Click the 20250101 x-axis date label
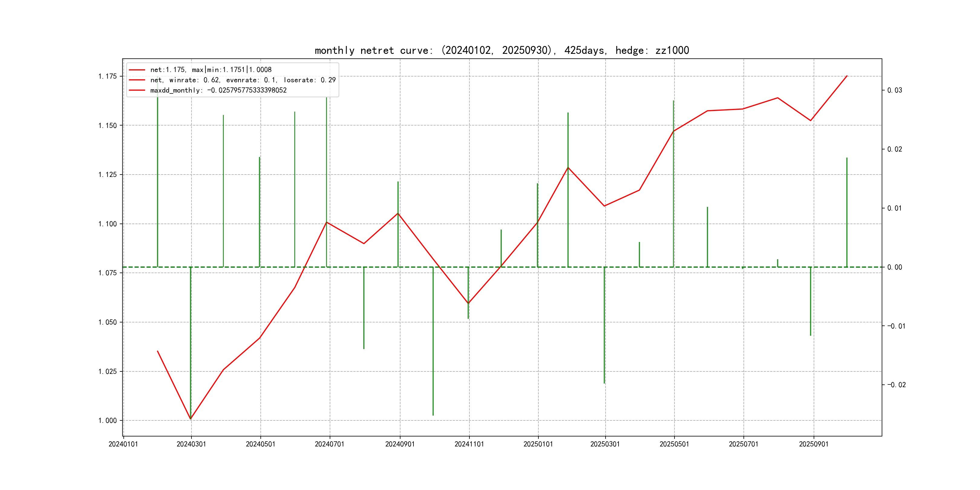The height and width of the screenshot is (490, 980). pos(538,444)
